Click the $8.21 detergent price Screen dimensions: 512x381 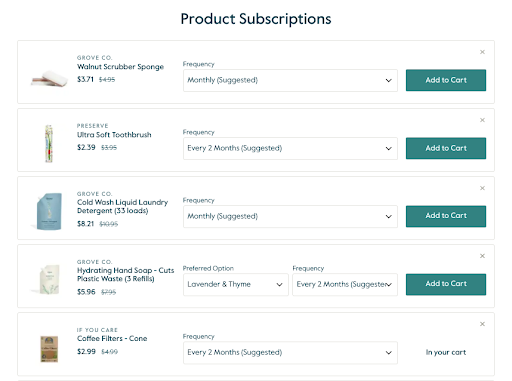pos(86,224)
